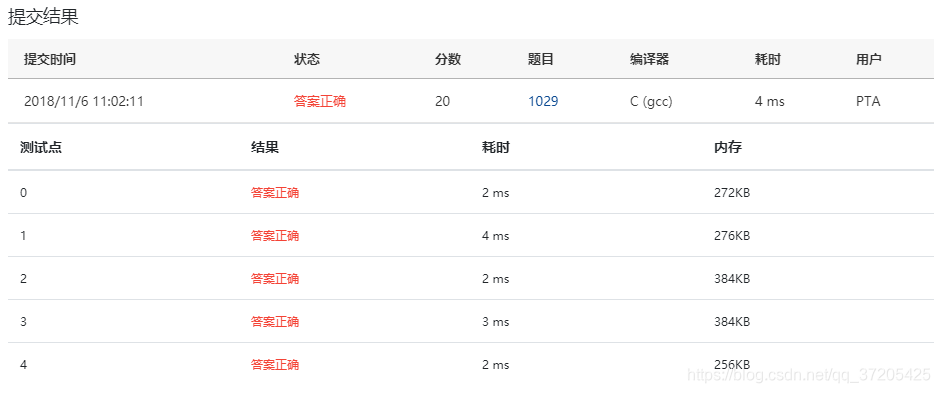Open problem link 1029
This screenshot has height=393, width=940.
543,101
